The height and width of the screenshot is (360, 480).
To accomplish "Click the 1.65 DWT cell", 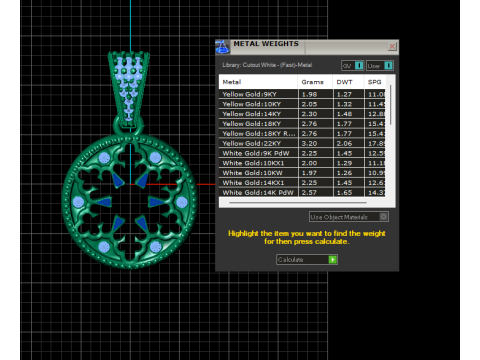I will [x=349, y=192].
